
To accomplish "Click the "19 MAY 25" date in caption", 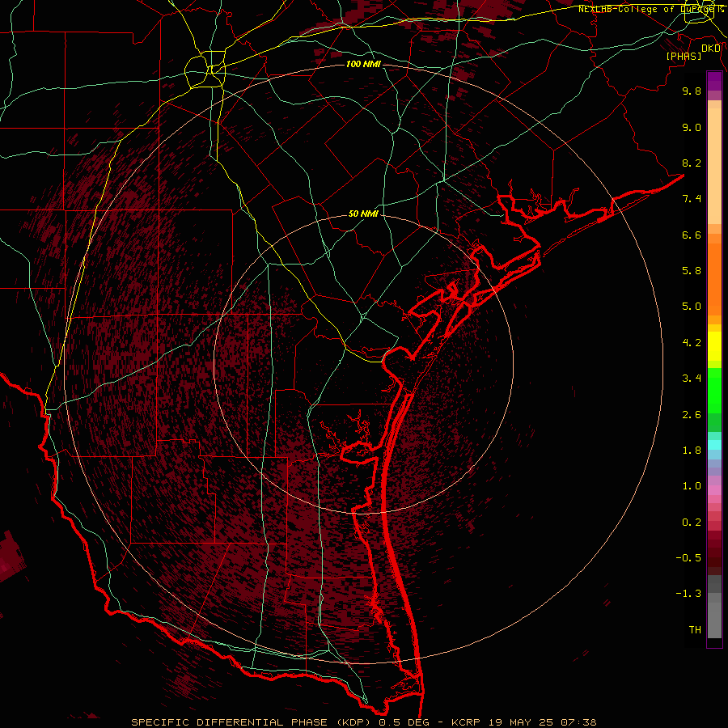I will pos(522,722).
